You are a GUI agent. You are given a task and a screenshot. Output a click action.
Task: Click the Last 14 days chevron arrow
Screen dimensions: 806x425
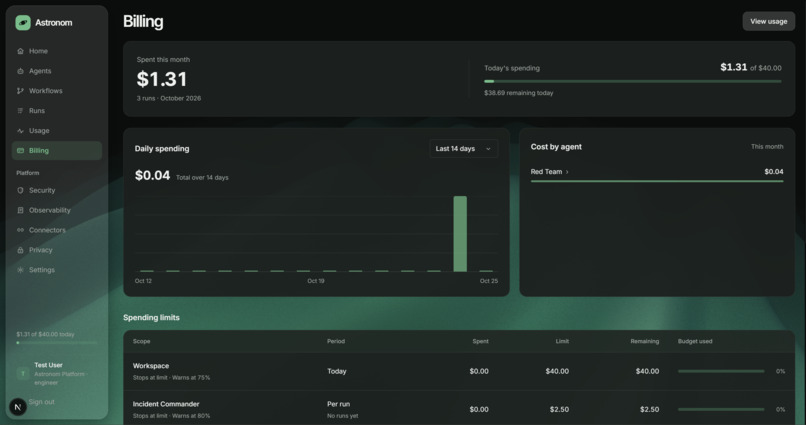(x=488, y=149)
